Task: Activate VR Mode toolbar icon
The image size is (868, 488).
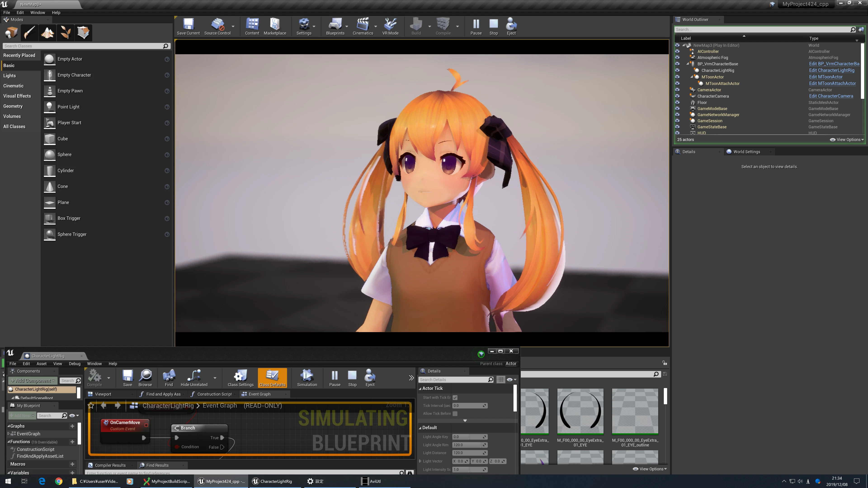Action: [390, 26]
